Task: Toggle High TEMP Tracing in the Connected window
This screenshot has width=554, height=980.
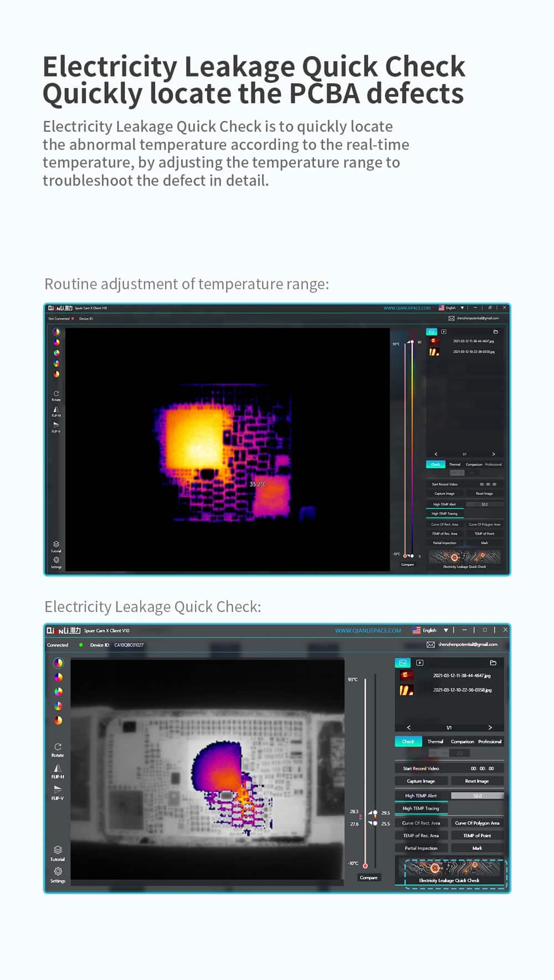Action: click(421, 808)
